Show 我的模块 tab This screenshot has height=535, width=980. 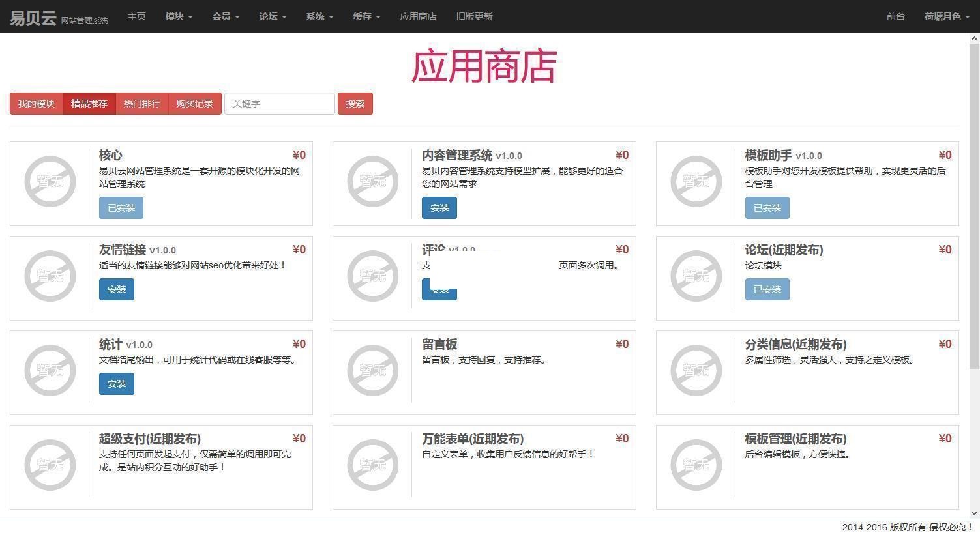pos(37,104)
